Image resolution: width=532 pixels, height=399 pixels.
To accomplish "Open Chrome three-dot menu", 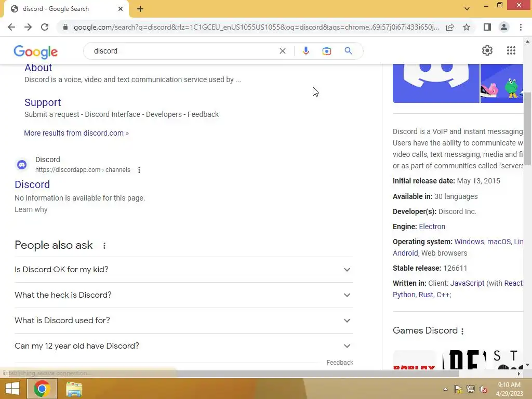I will [x=521, y=27].
